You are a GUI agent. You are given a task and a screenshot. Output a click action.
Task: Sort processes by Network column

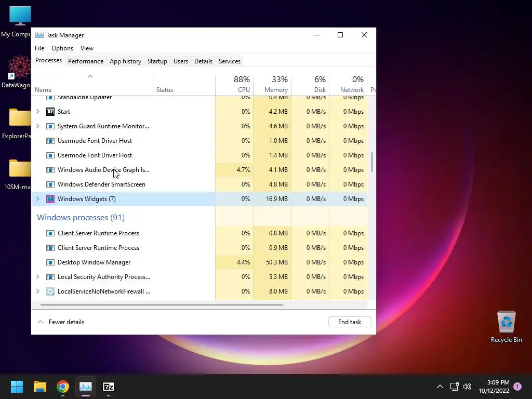349,85
